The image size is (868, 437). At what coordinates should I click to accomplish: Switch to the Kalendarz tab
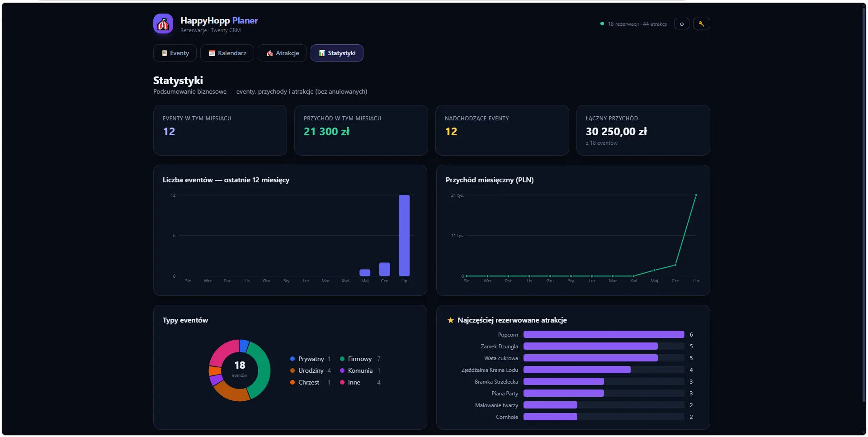(x=227, y=53)
